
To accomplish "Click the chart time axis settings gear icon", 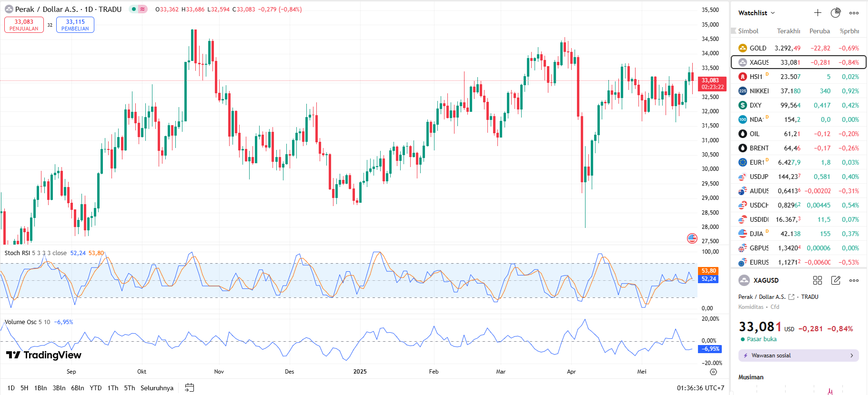I will point(713,372).
